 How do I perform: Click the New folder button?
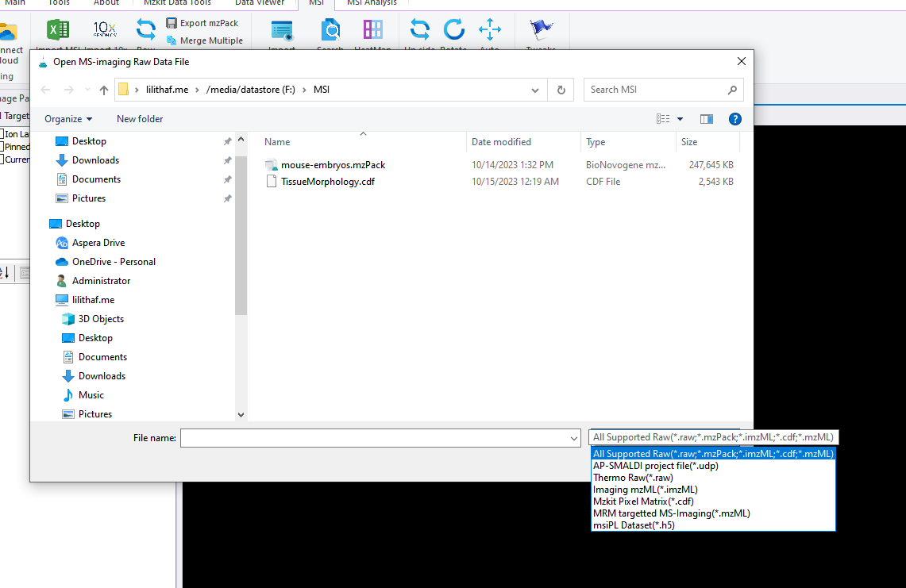(x=140, y=119)
